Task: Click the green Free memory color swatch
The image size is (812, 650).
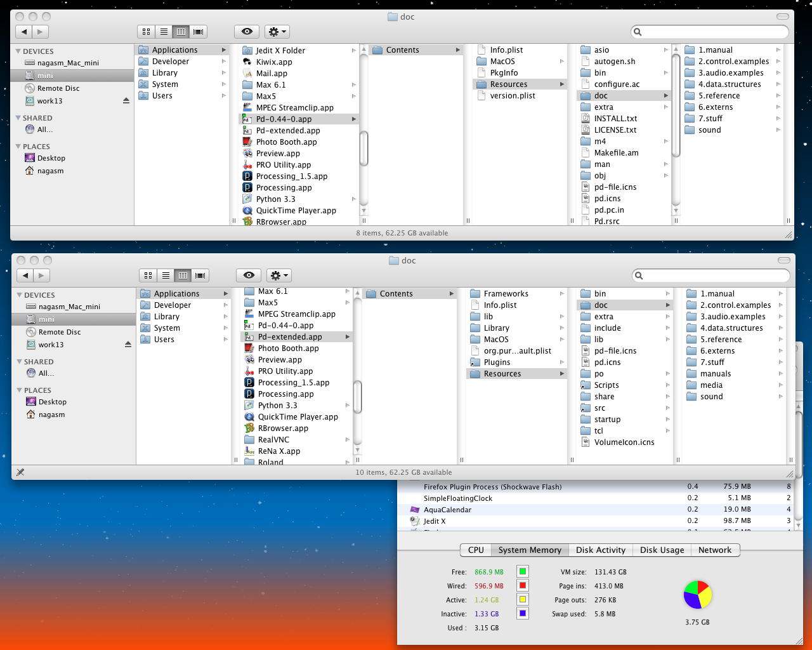Action: [522, 572]
